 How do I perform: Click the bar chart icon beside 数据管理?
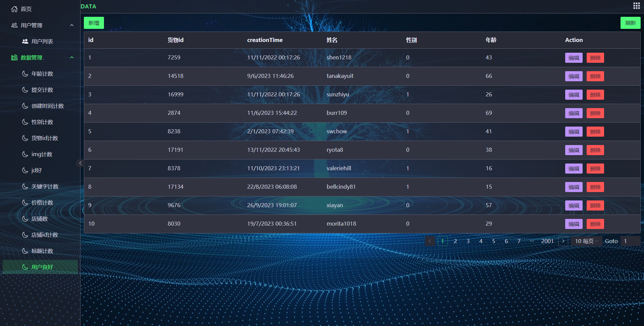click(14, 57)
